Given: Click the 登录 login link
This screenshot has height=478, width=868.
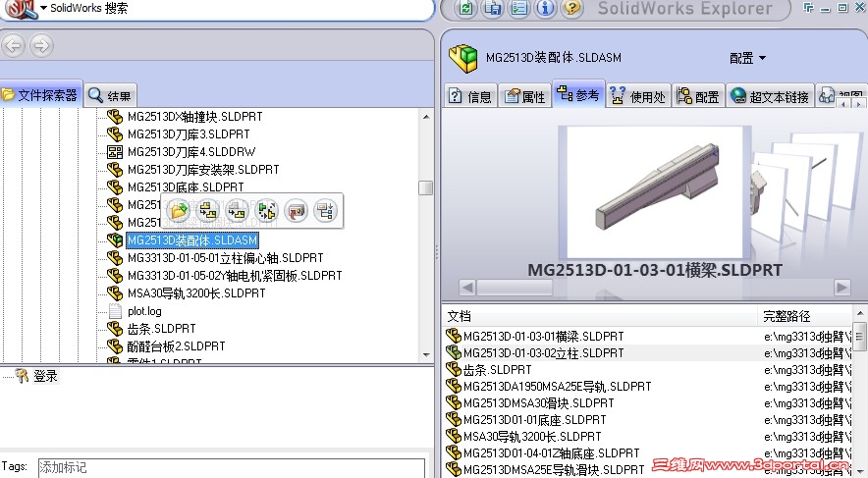Looking at the screenshot, I should [x=45, y=376].
